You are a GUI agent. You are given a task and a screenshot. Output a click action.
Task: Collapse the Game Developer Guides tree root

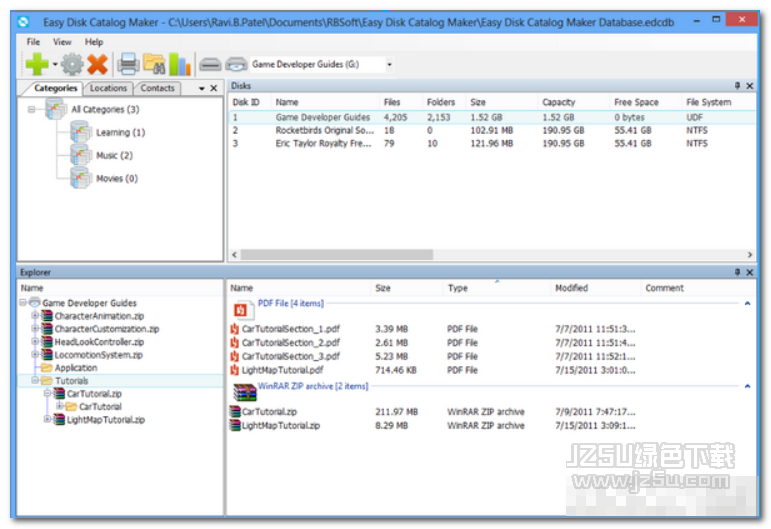pos(23,302)
